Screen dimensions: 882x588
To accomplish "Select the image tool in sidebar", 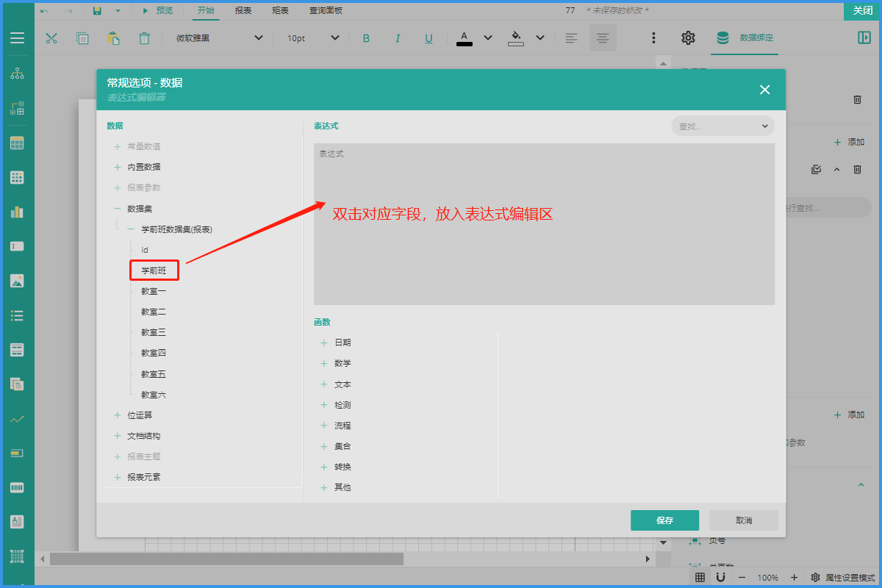I will coord(17,280).
